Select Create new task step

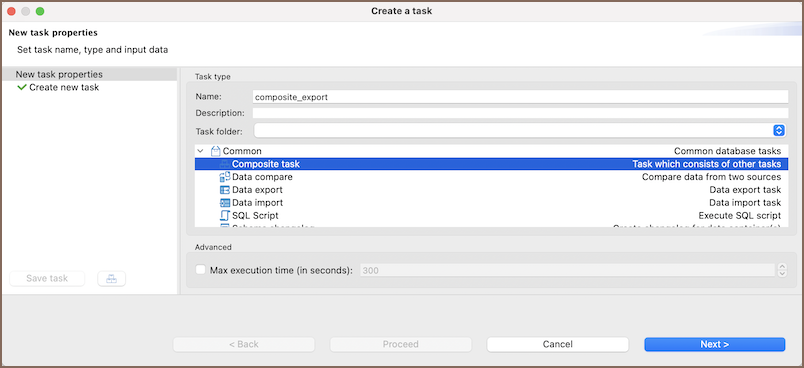(64, 88)
